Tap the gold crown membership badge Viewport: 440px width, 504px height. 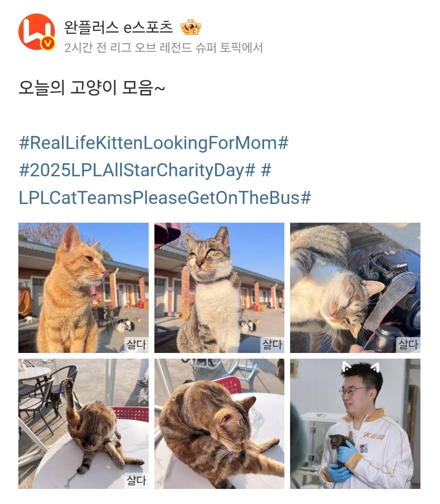pos(191,28)
